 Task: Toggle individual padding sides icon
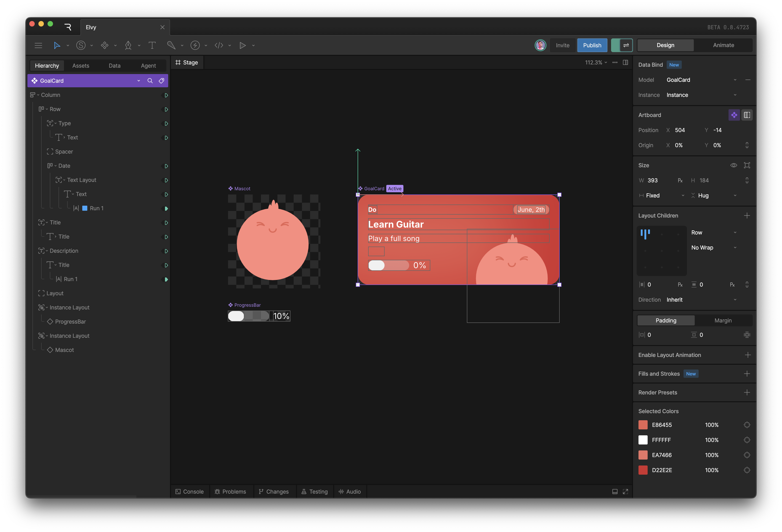(747, 335)
